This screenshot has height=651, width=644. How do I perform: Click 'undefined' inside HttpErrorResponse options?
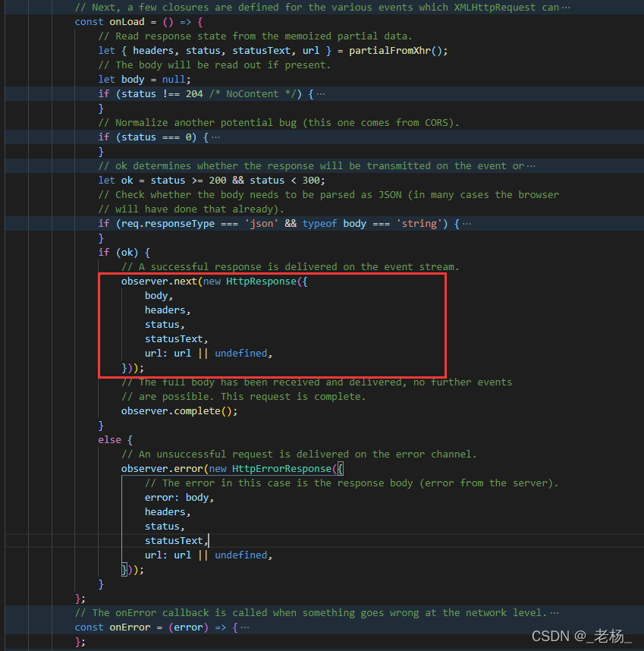coord(241,555)
